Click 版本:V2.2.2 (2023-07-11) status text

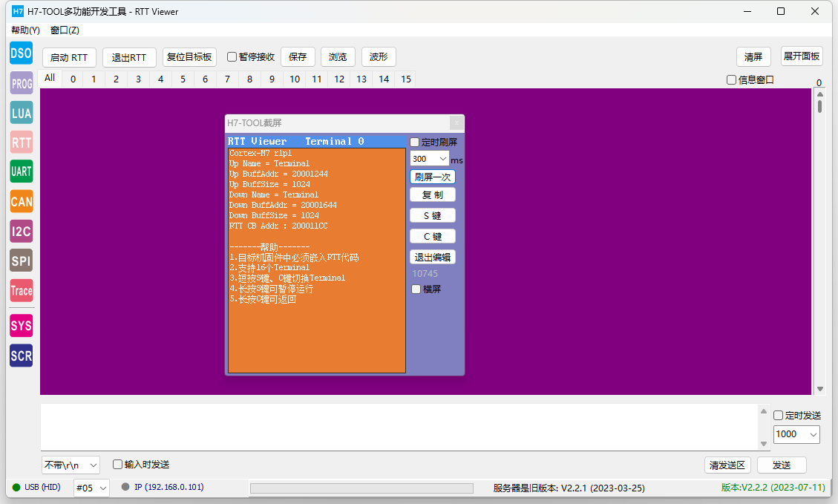pyautogui.click(x=773, y=488)
